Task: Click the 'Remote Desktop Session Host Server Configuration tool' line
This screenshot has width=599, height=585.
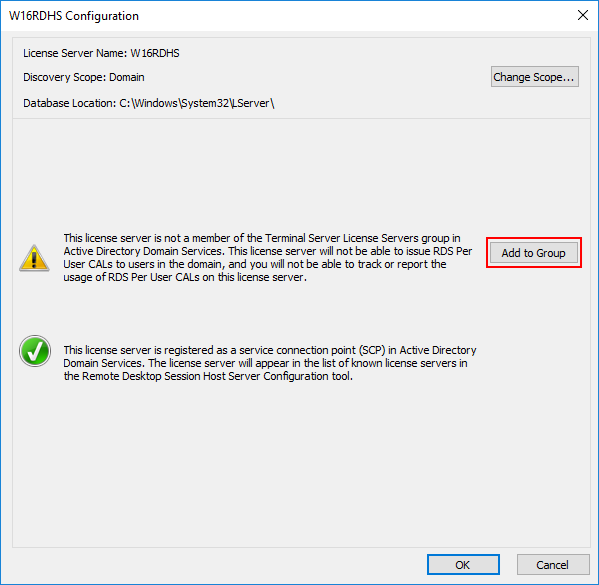Action: point(208,376)
